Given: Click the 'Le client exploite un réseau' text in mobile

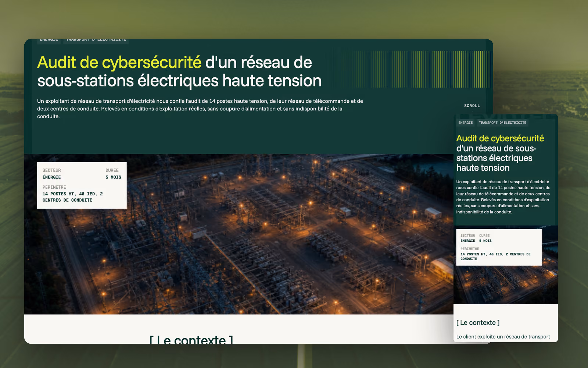Looking at the screenshot, I should pos(503,337).
